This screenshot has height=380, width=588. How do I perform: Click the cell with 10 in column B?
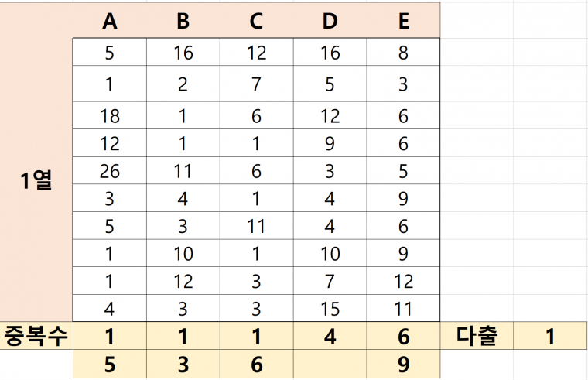[x=183, y=254]
